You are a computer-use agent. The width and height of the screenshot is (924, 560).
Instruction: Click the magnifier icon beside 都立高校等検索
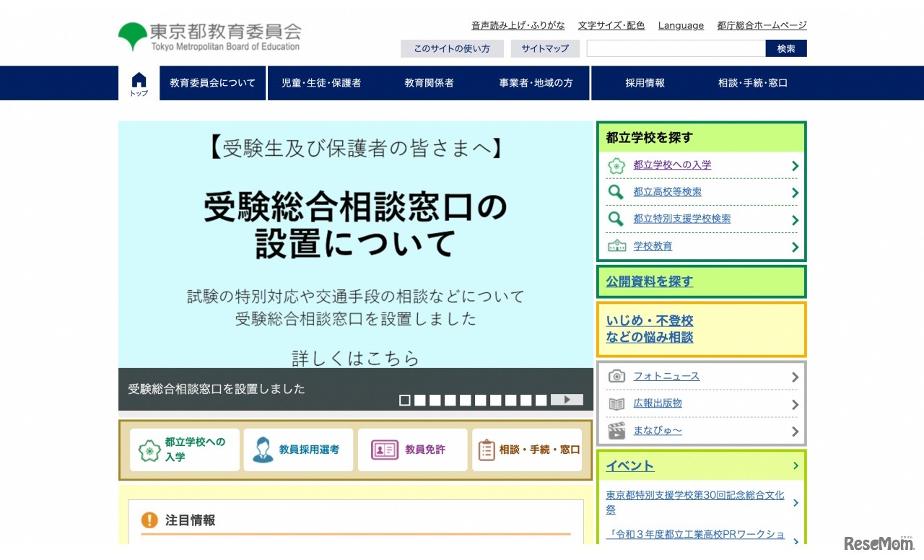(616, 192)
